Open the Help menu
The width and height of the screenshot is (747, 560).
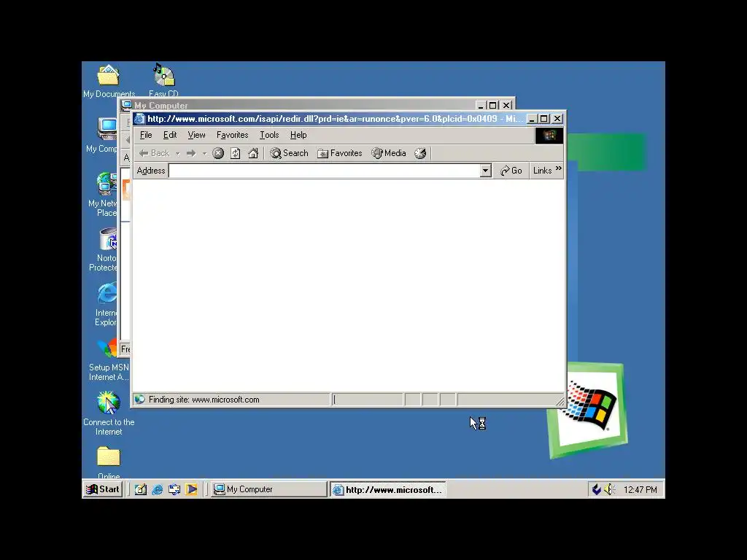298,135
